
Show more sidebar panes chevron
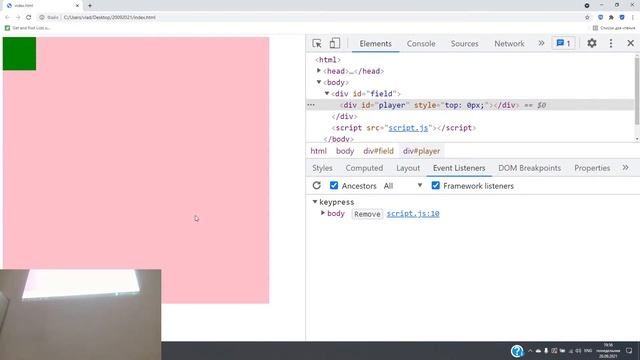click(625, 168)
